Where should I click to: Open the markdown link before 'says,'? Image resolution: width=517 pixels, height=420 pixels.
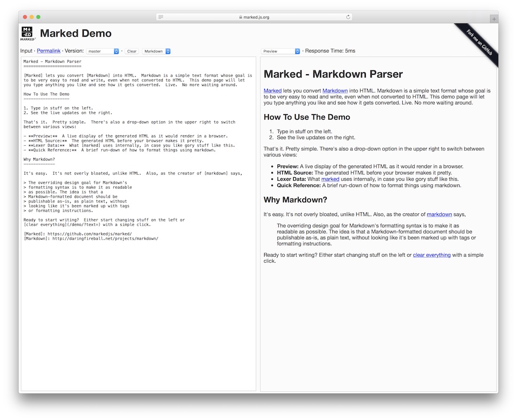(x=439, y=214)
